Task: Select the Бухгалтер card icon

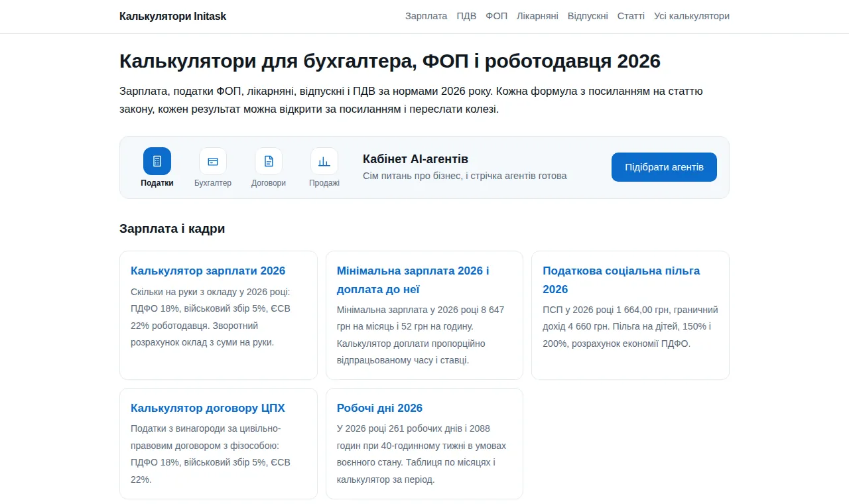Action: [x=213, y=161]
